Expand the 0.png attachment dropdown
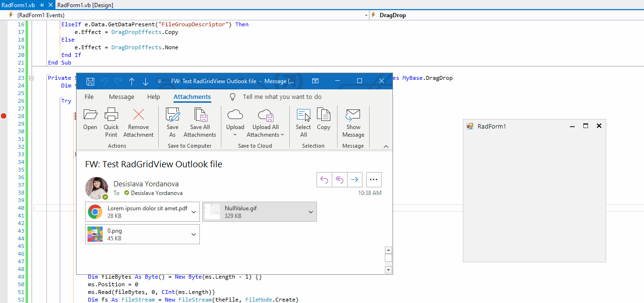The image size is (644, 303). [x=194, y=234]
